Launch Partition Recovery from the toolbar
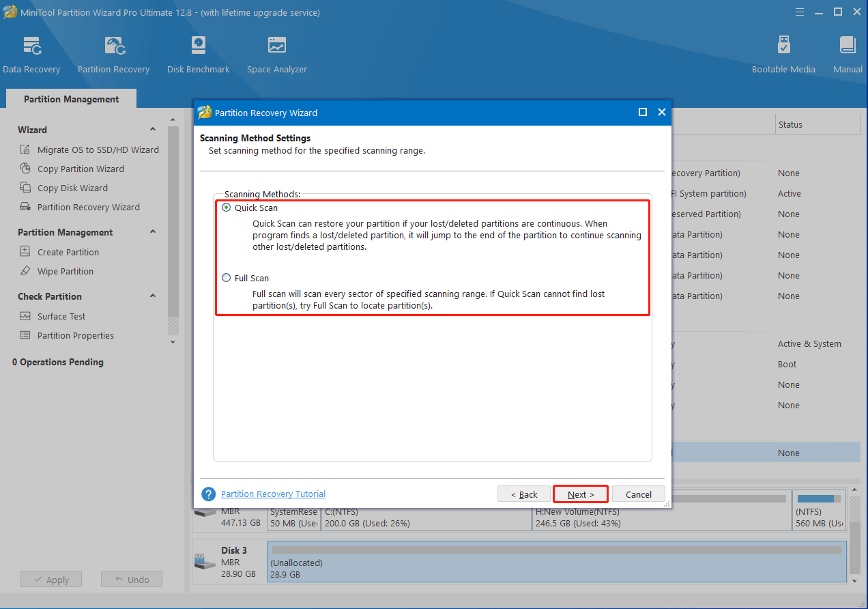This screenshot has height=609, width=868. (x=114, y=55)
